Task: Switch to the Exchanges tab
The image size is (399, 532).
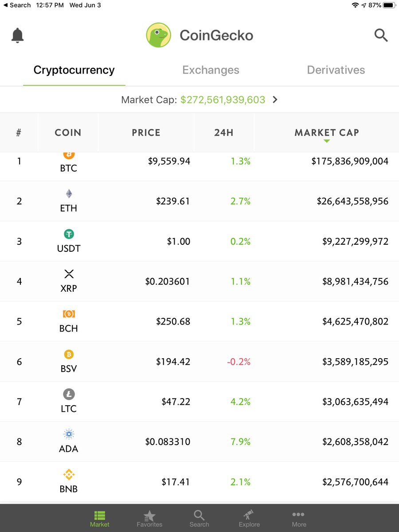Action: click(x=211, y=70)
